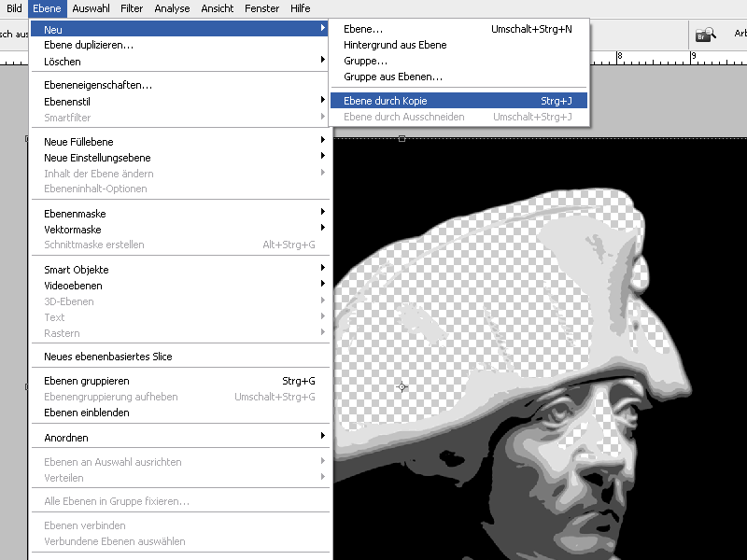Image resolution: width=747 pixels, height=560 pixels.
Task: Open the Filter menu
Action: tap(132, 8)
